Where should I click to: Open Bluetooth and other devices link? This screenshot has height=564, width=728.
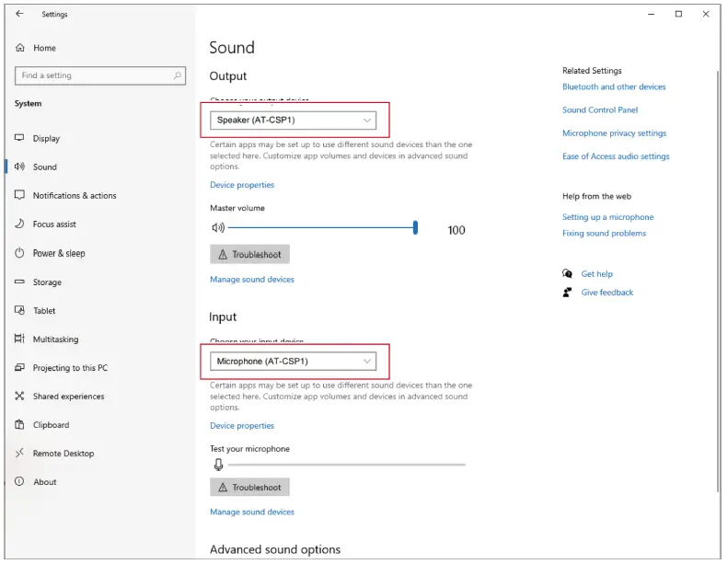(614, 87)
